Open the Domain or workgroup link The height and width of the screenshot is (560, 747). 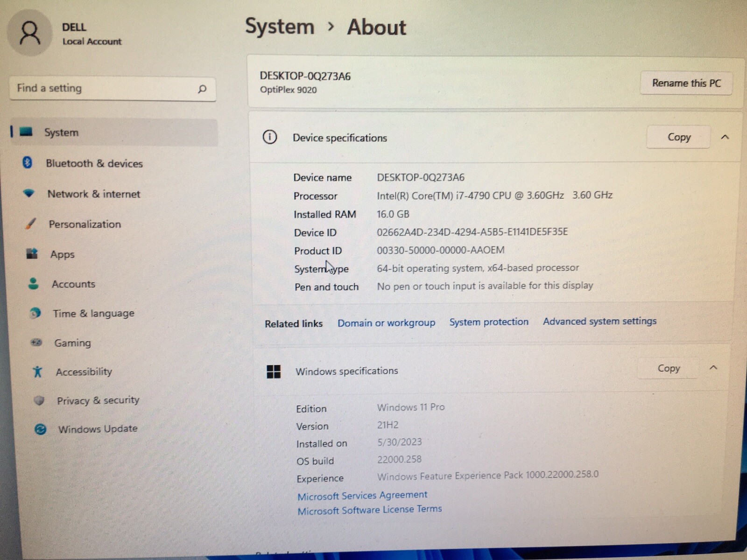(386, 323)
